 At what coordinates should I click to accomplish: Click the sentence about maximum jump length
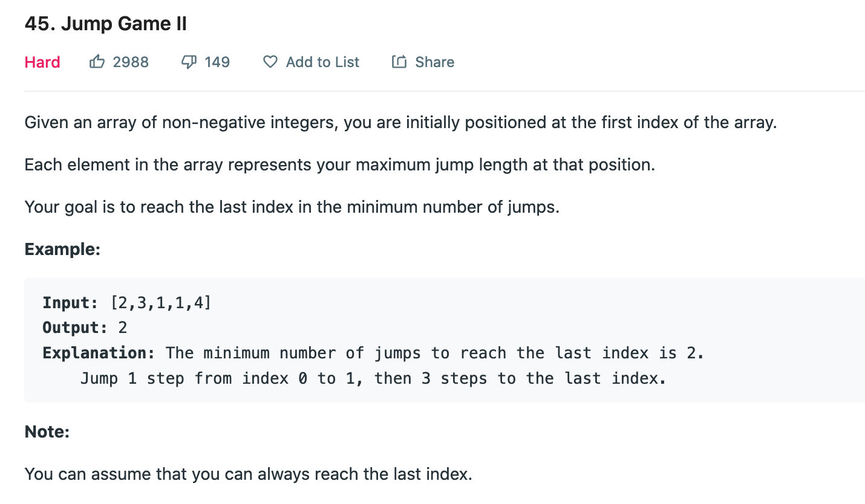click(339, 164)
